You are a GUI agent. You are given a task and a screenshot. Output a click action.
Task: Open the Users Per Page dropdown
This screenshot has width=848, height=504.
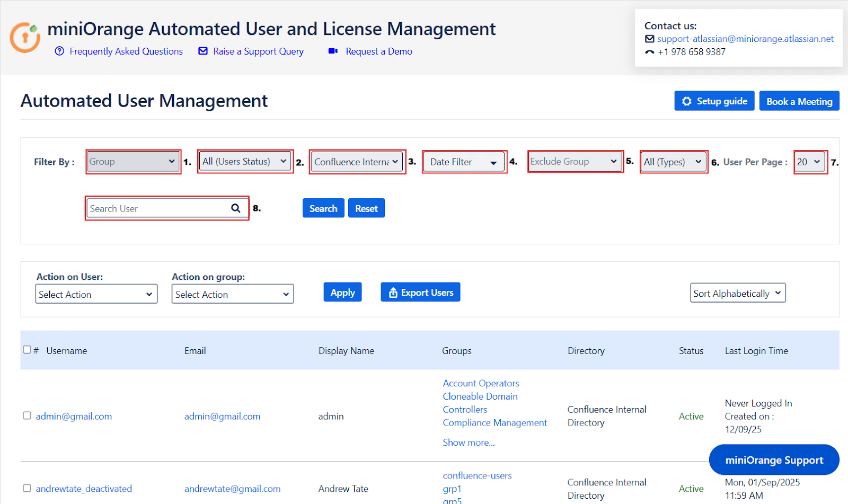[x=809, y=162]
